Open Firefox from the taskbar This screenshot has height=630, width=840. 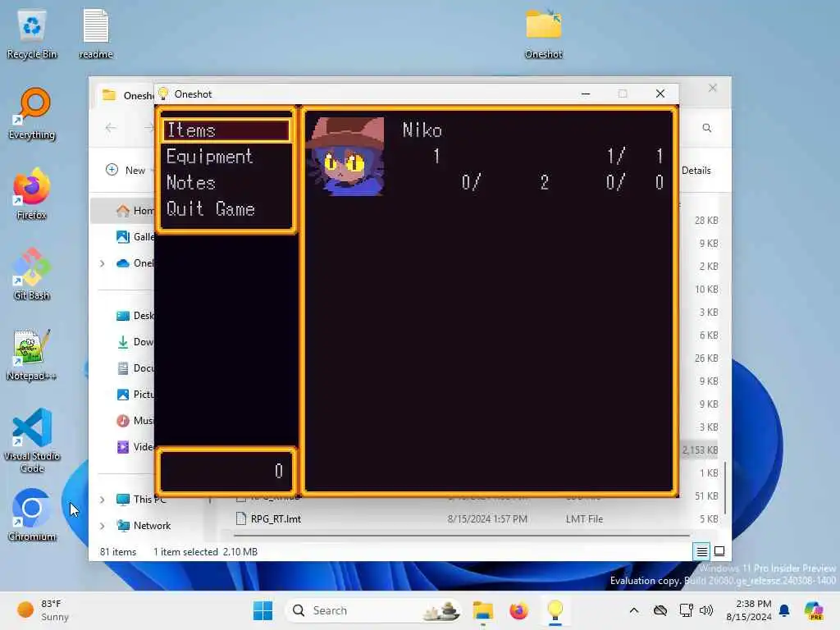(518, 610)
